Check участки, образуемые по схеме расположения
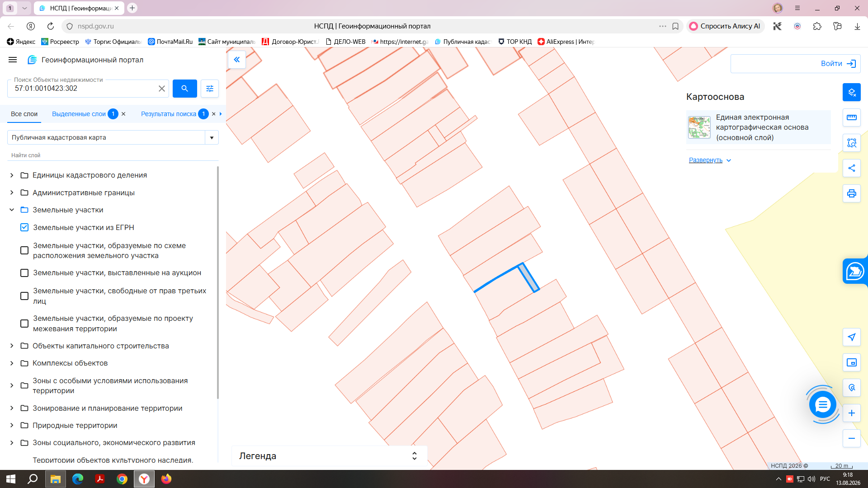 pos(24,250)
